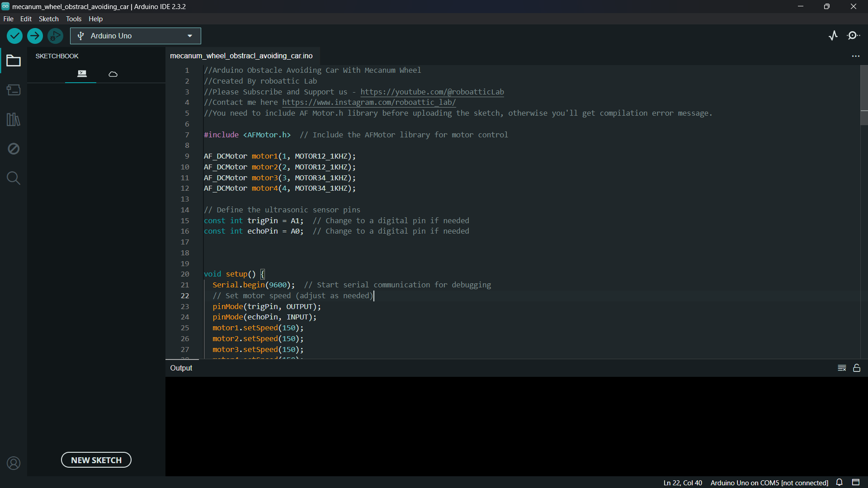This screenshot has height=488, width=868.
Task: Switch to Cloud sketchbook view
Action: pos(113,74)
